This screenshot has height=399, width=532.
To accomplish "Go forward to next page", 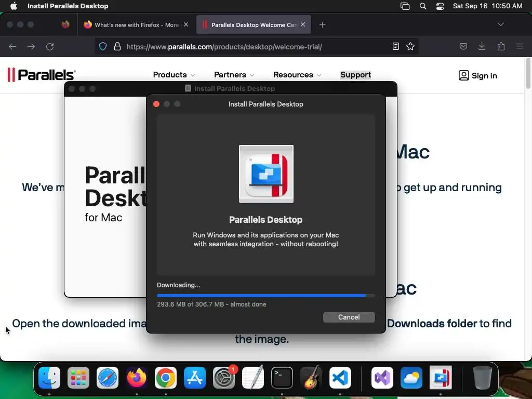I will [x=31, y=46].
